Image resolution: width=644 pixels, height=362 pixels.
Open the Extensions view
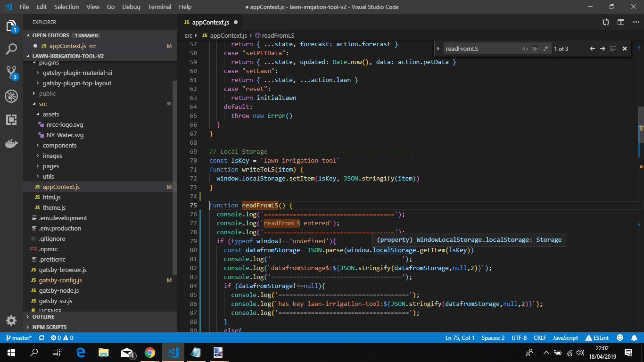11,120
